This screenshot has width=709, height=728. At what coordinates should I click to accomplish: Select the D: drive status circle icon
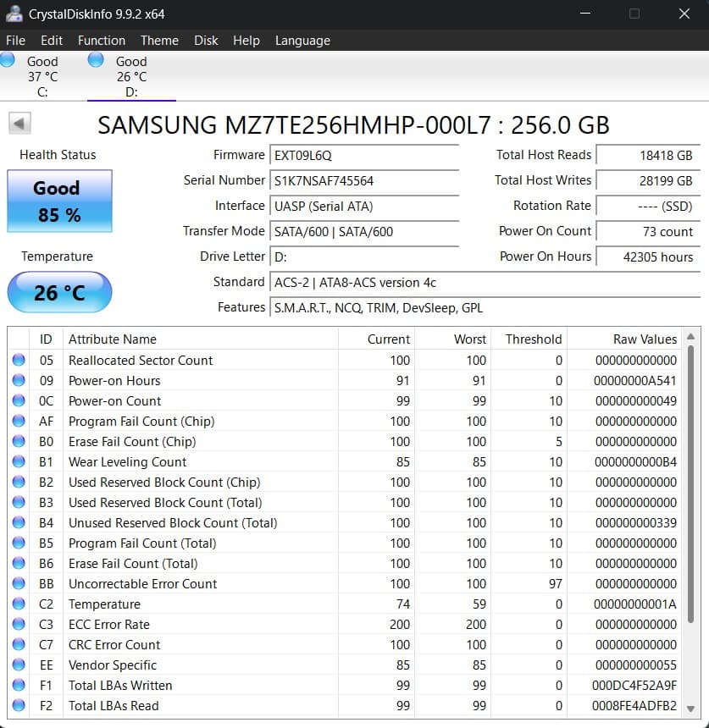click(96, 59)
